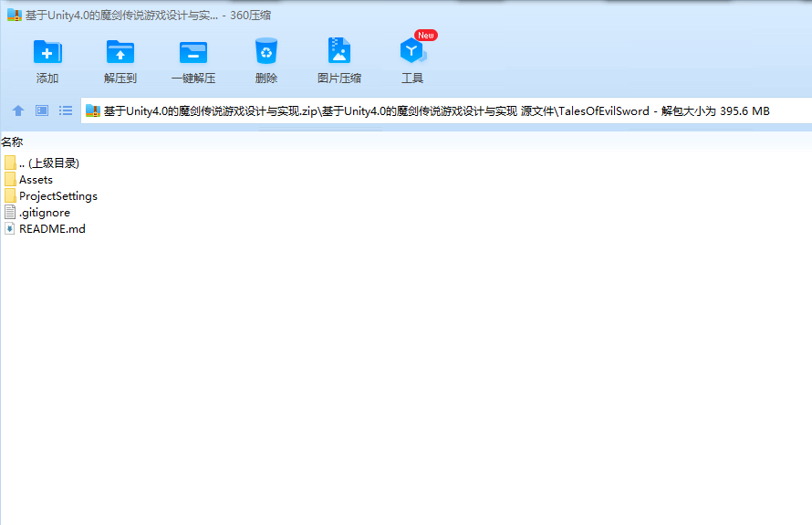Click the README.md file icon
This screenshot has height=525, width=812.
pyautogui.click(x=10, y=228)
